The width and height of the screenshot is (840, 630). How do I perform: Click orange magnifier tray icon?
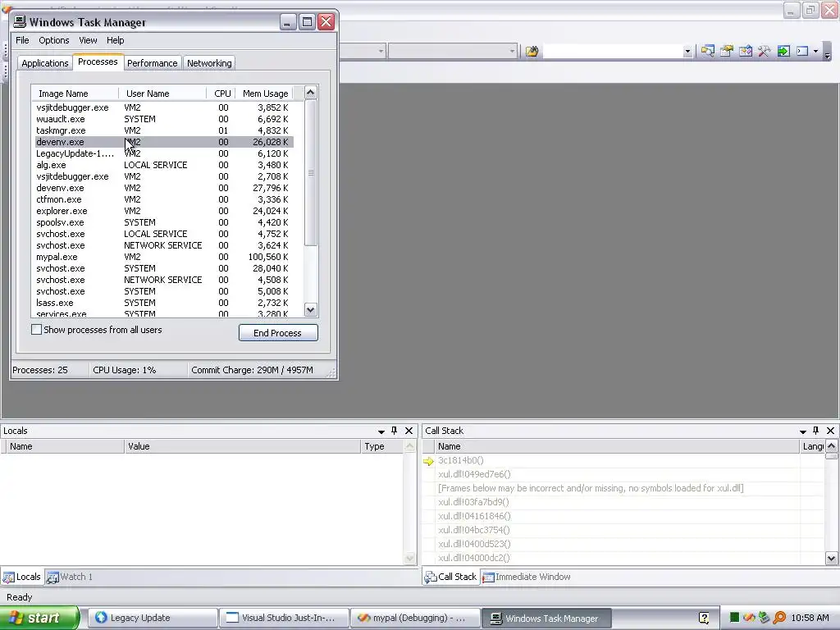[779, 618]
